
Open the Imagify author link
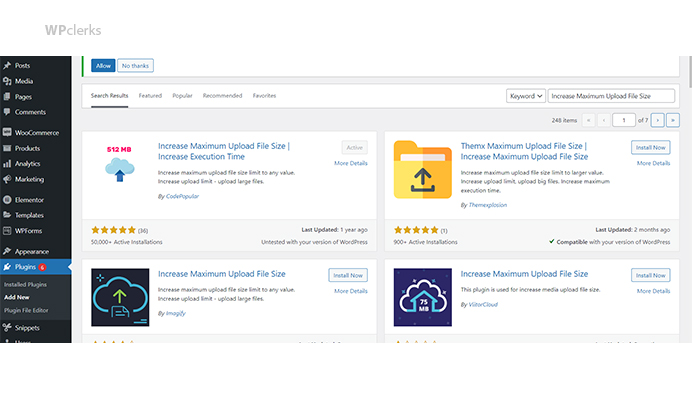pyautogui.click(x=176, y=313)
